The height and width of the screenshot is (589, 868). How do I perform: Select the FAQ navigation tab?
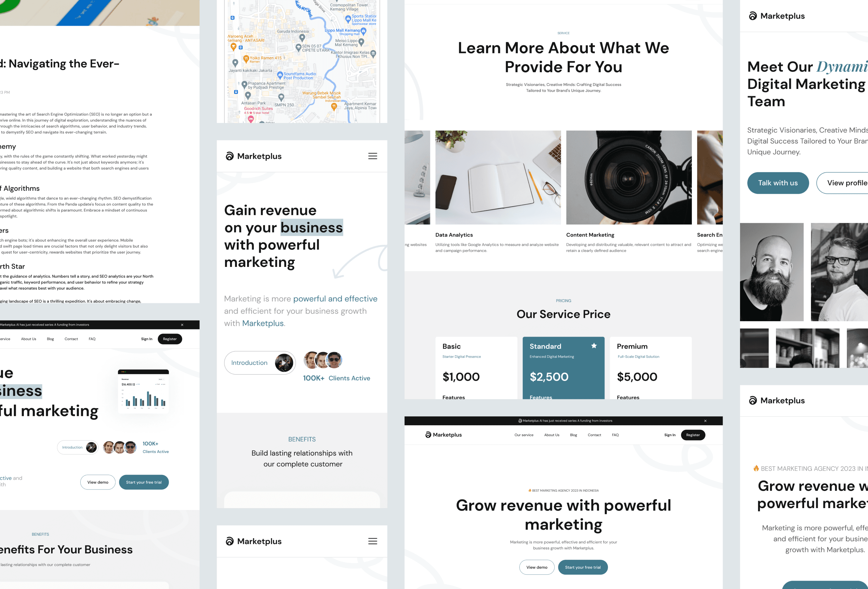click(92, 339)
